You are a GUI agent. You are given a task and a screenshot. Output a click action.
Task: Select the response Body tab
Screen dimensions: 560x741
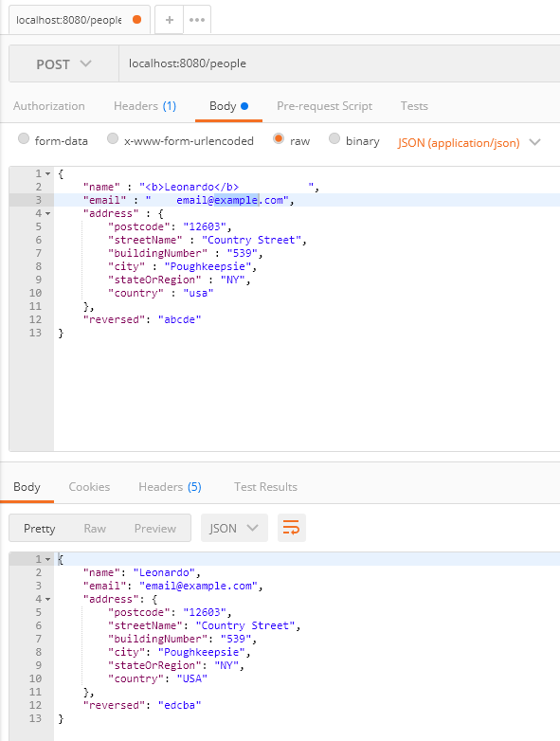27,487
